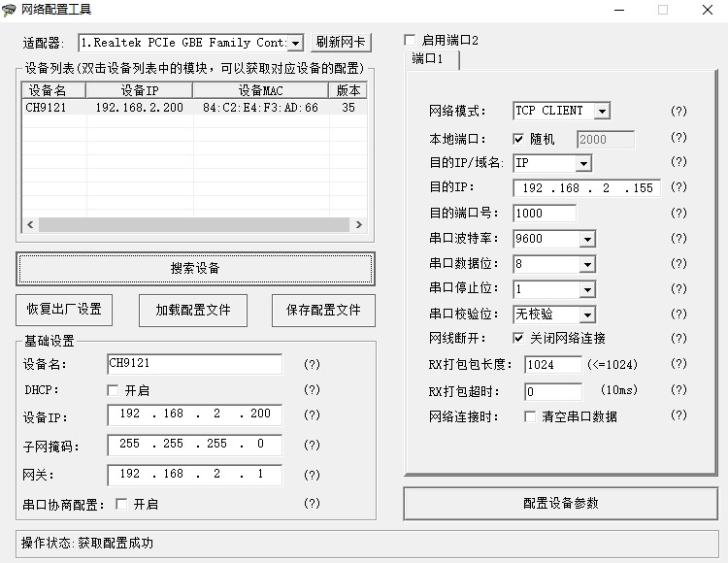Click help (?) next to 本地端口

point(678,138)
